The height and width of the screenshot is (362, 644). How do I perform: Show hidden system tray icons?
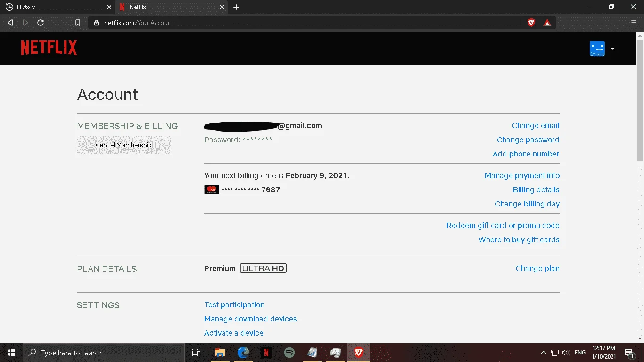[x=544, y=353]
